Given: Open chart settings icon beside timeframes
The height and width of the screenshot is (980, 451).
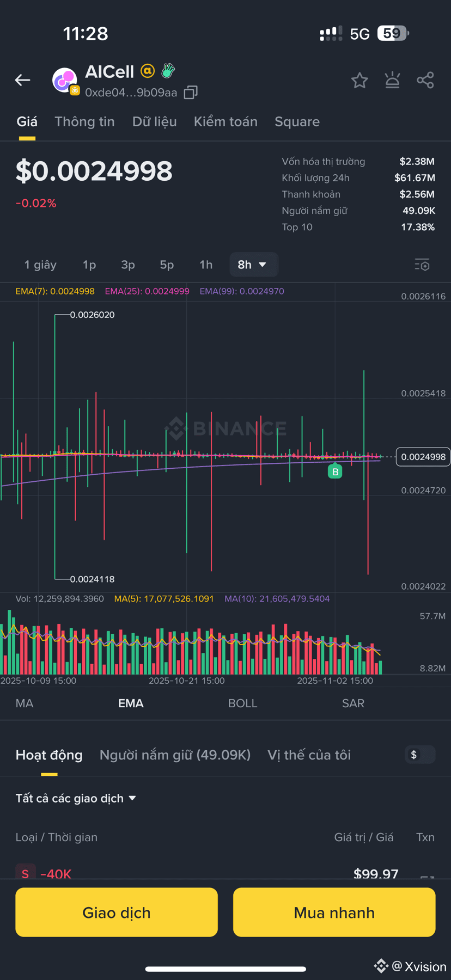Looking at the screenshot, I should point(422,265).
